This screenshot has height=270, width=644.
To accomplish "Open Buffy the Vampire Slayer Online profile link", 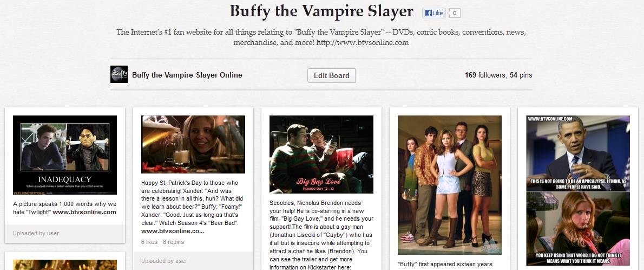I will click(x=187, y=75).
